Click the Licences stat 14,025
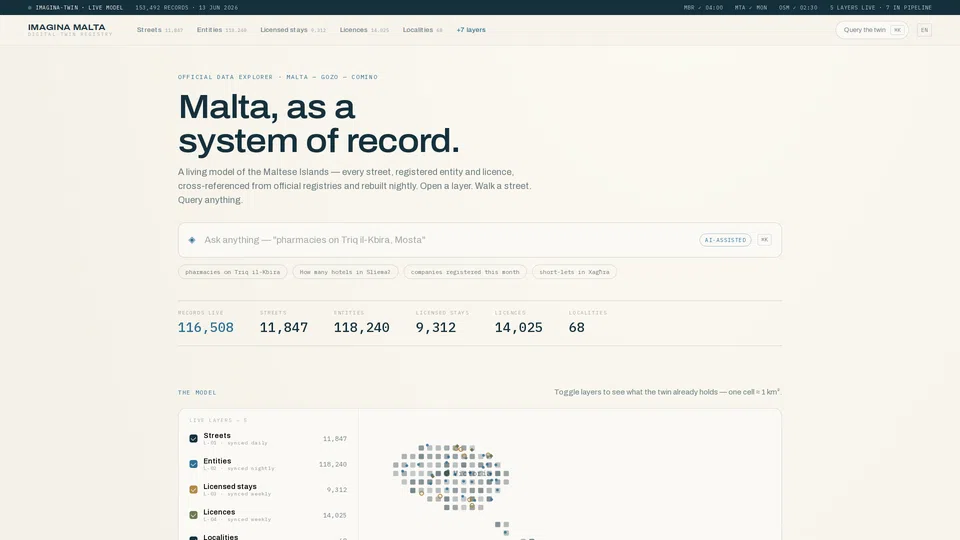Screen dimensions: 960x540 [x=519, y=328]
